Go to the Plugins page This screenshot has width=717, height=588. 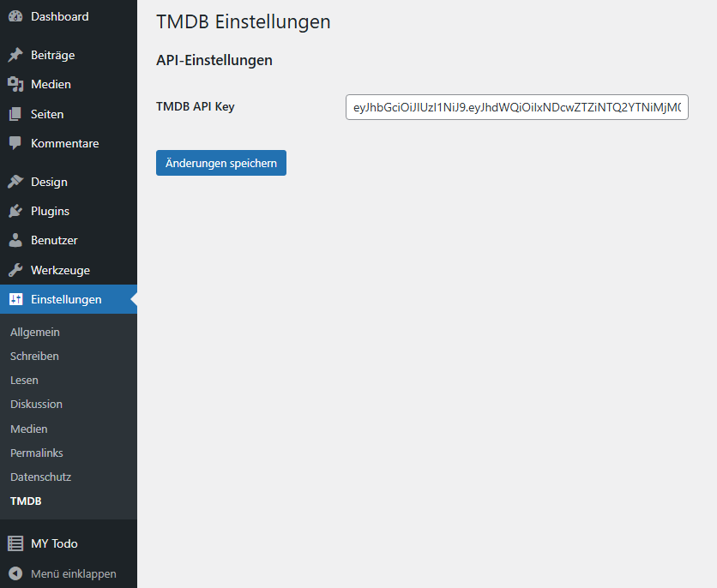[51, 211]
